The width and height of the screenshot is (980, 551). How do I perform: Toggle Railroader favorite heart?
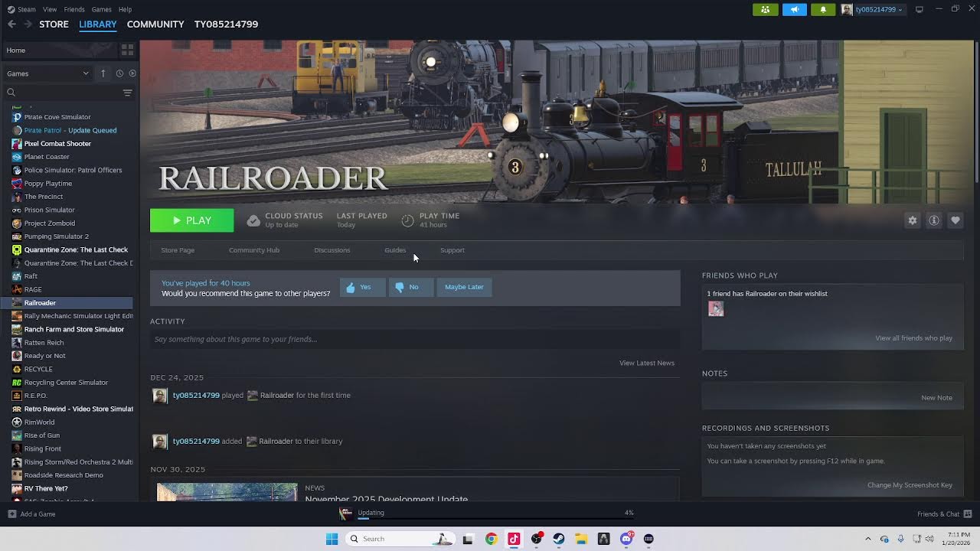(x=955, y=220)
